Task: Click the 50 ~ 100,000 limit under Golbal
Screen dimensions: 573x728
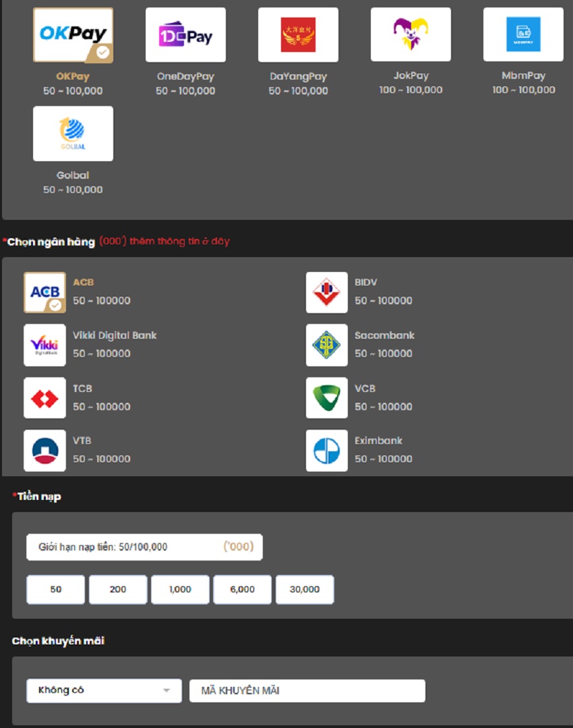Action: (73, 190)
